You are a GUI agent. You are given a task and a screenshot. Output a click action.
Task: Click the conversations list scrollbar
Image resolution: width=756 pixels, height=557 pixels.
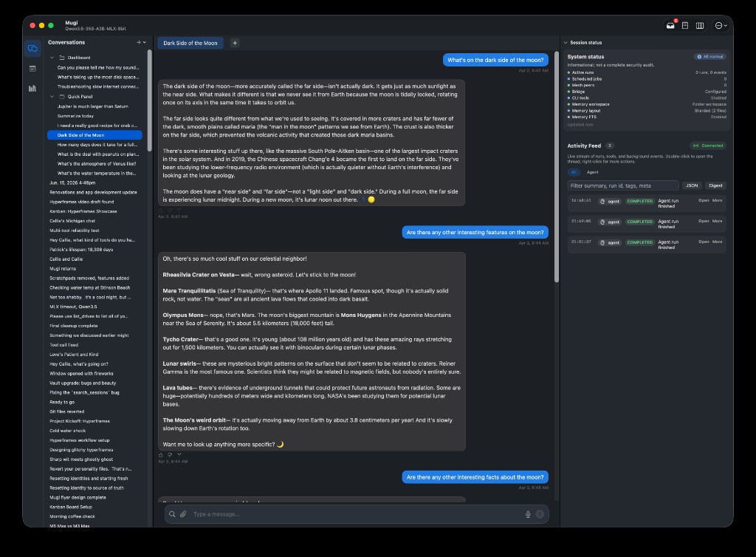(149, 100)
